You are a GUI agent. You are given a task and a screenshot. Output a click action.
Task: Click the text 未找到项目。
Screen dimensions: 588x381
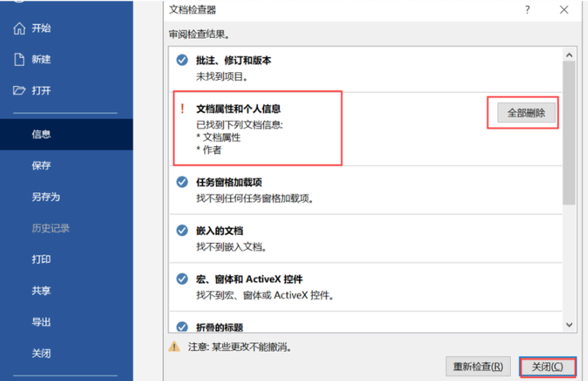click(222, 77)
